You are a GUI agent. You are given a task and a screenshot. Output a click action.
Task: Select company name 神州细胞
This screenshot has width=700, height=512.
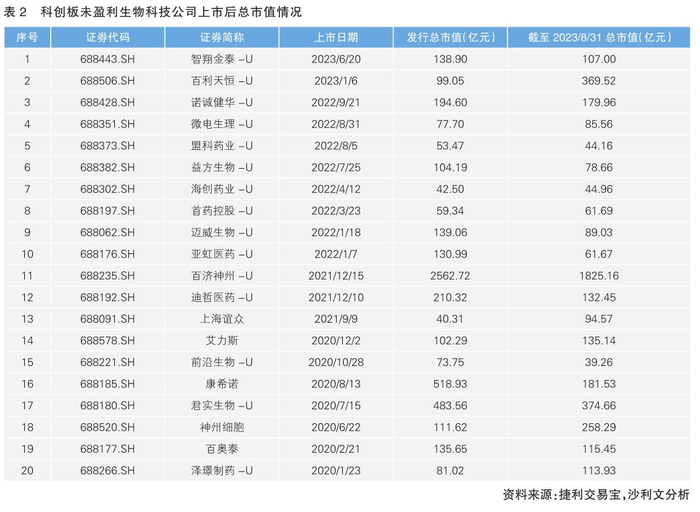[222, 427]
